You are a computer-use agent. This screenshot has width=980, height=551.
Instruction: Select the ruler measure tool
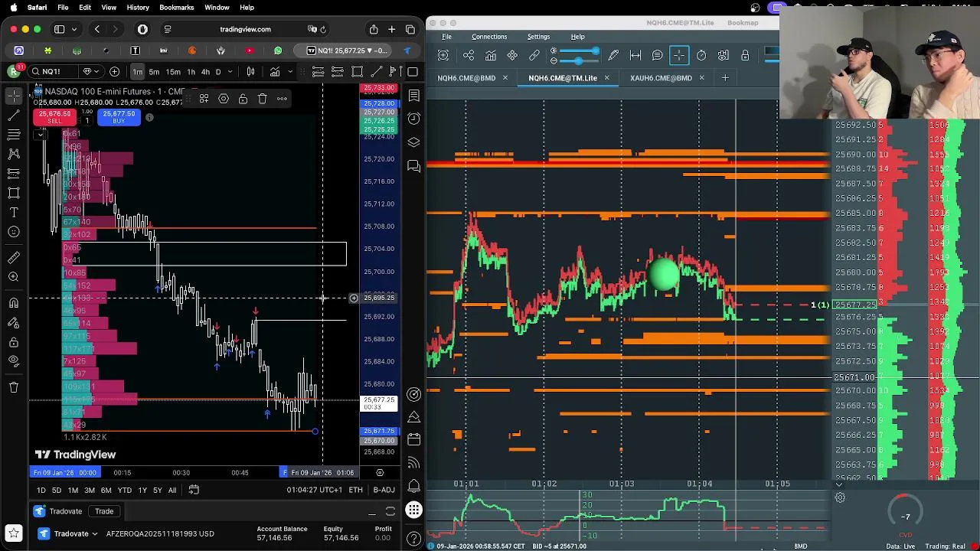[14, 258]
